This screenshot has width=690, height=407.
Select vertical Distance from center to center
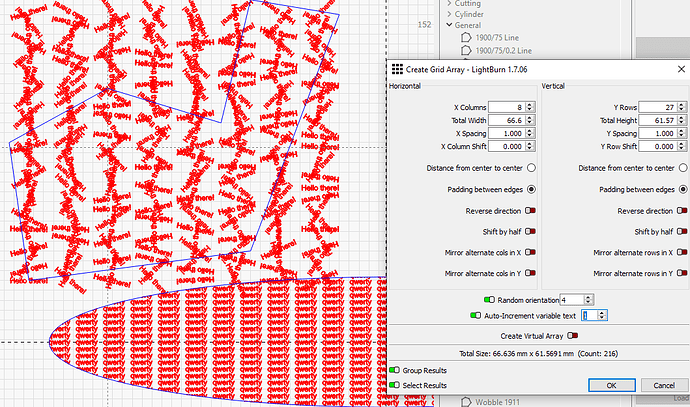tap(683, 168)
